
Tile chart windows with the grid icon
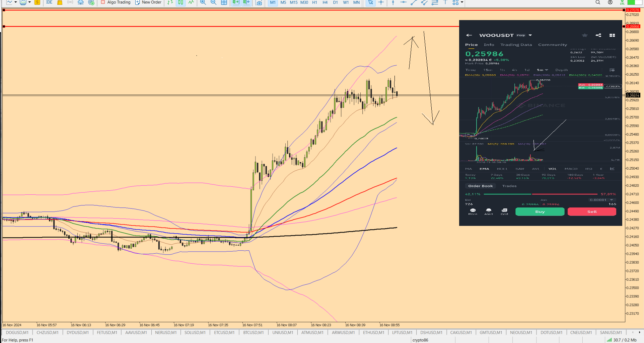(224, 2)
